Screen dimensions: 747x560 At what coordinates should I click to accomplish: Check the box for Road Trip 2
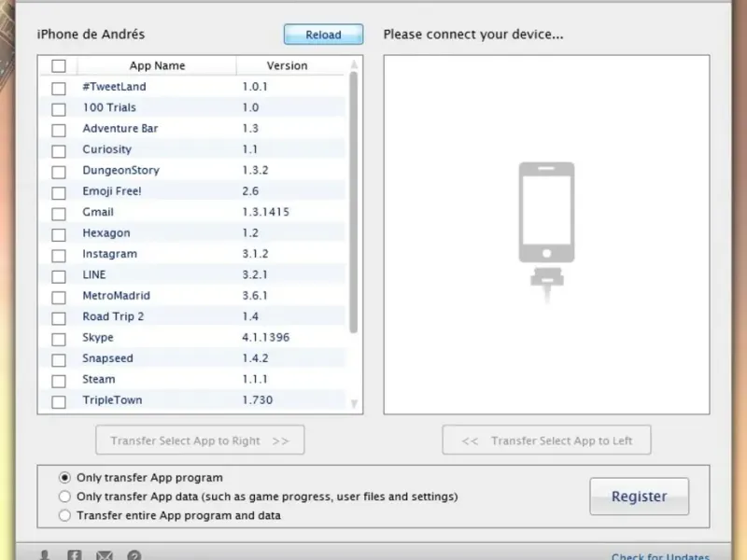point(59,318)
